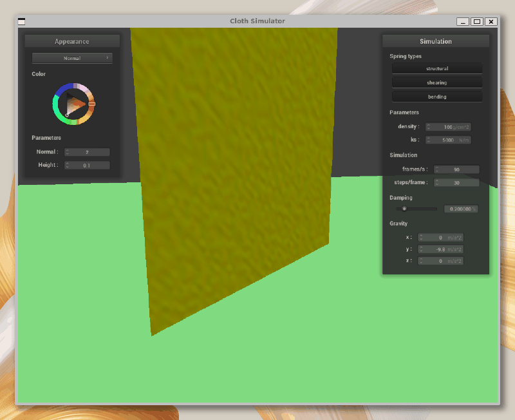Toggle the structural spring type
Image resolution: width=515 pixels, height=420 pixels.
437,68
